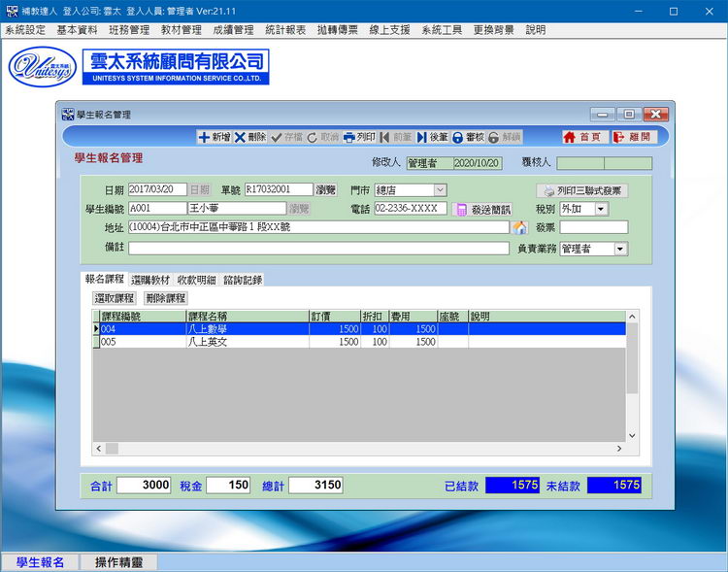Click the Unitesys company logo
Screen dimensions: 728x572
tap(43, 66)
